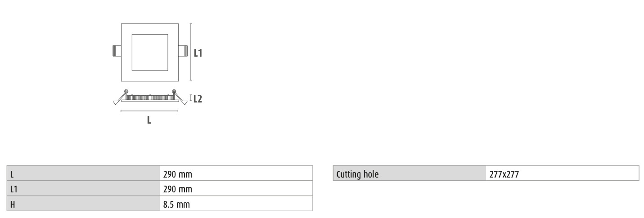Click the L label under the drawing
644x218 pixels.
tap(149, 120)
